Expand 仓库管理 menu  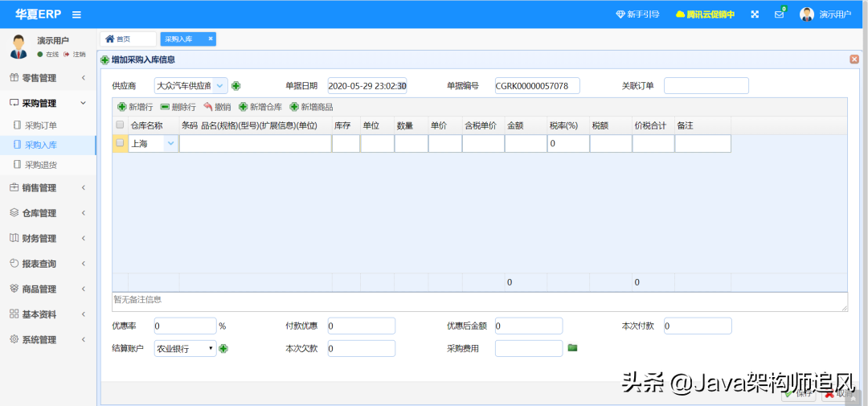[48, 213]
